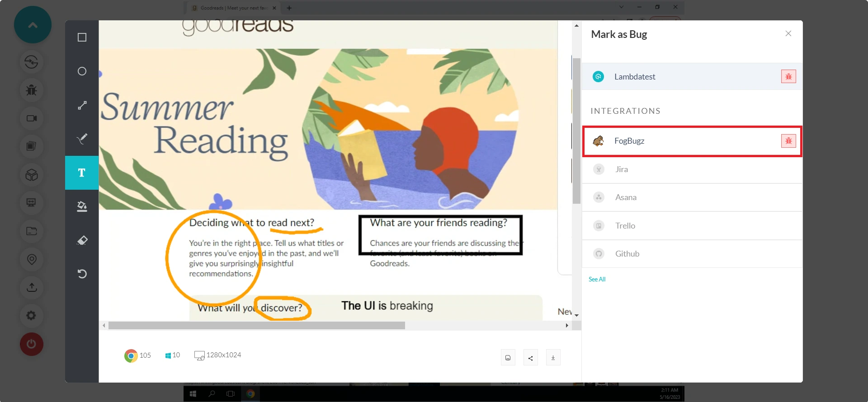Click the horizontal scrollbar under the screenshot

click(257, 326)
